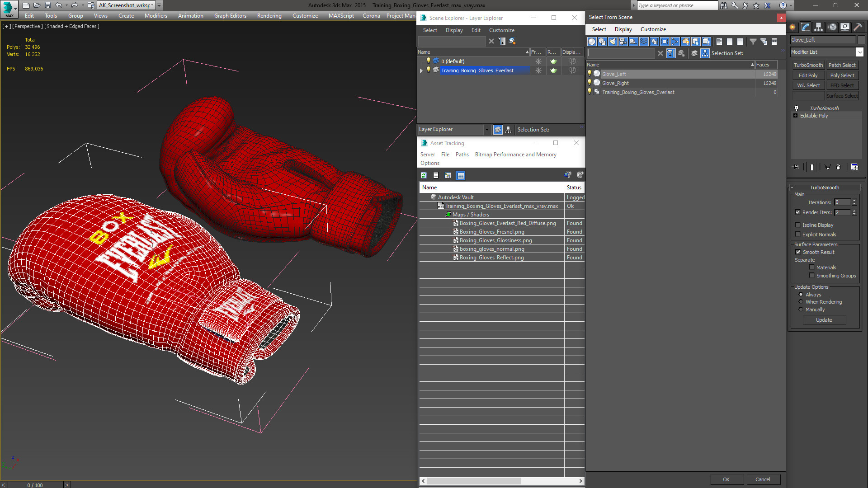Toggle Show End Result icon in modifier stack
Image resolution: width=868 pixels, height=488 pixels.
(x=812, y=167)
